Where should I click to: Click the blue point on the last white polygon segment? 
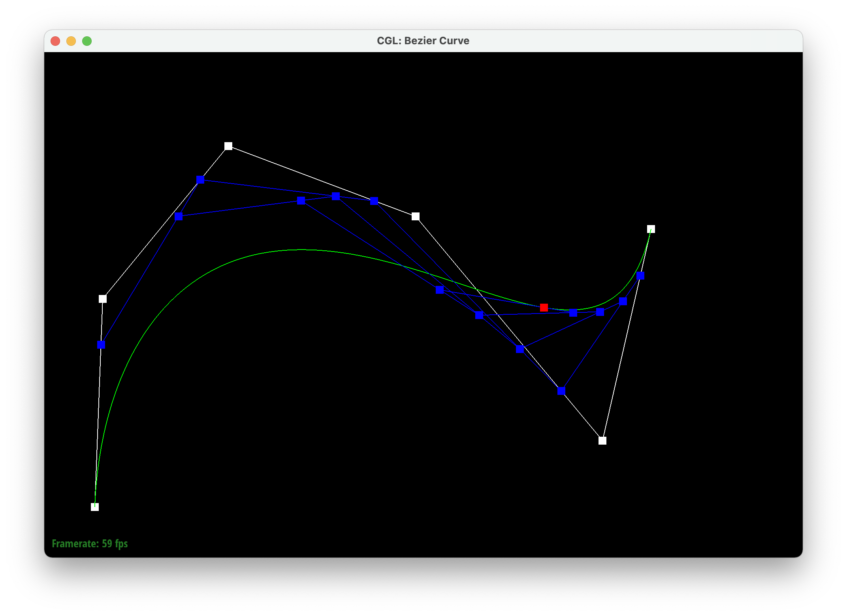point(641,276)
